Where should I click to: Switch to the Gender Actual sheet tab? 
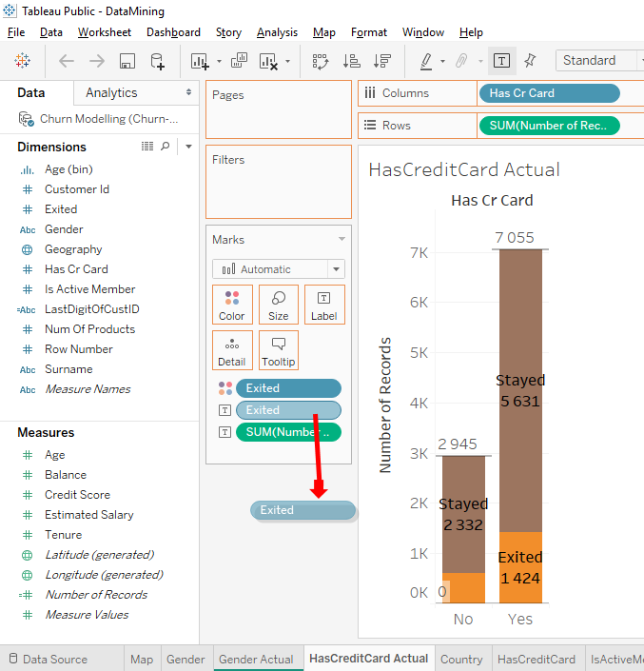pos(256,659)
